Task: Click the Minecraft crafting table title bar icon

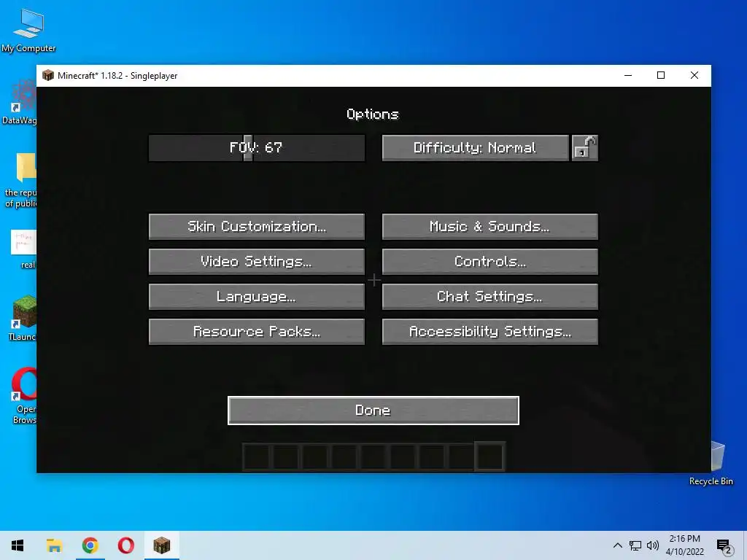Action: tap(48, 75)
